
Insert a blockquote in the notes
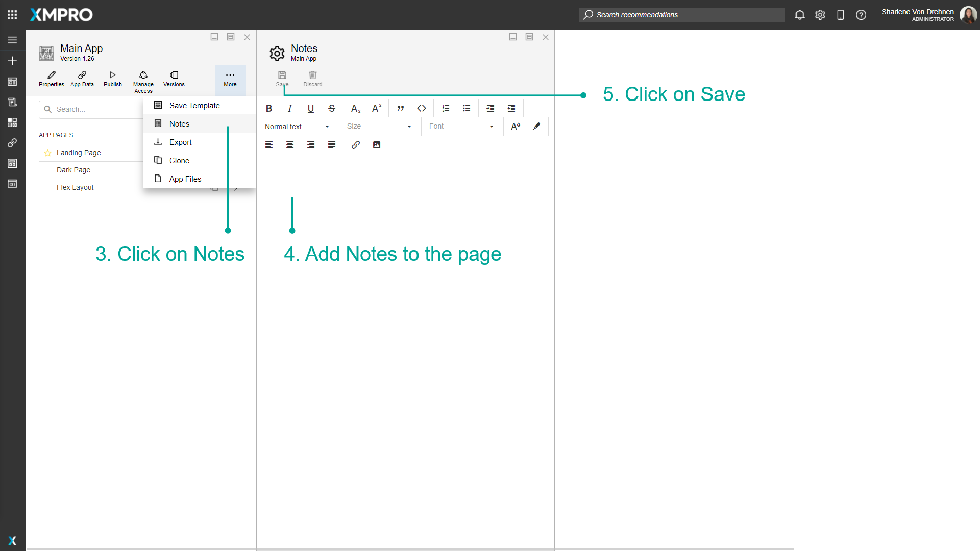click(401, 108)
